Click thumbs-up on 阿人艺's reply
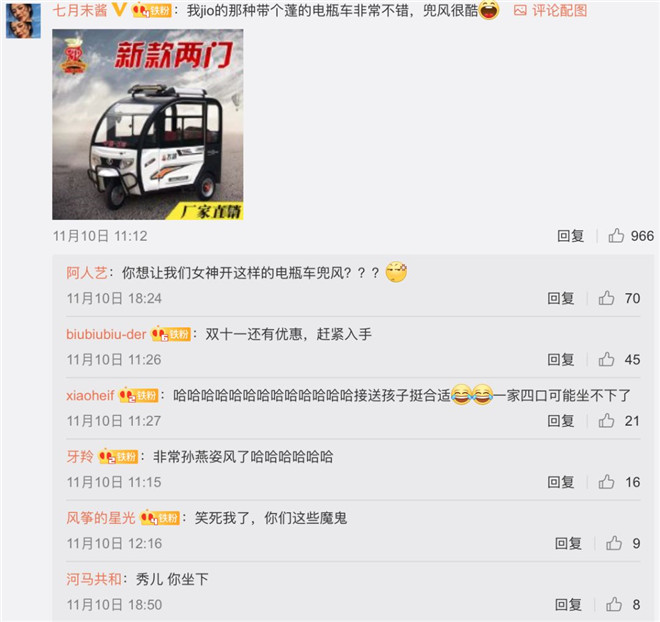This screenshot has width=660, height=622. point(607,298)
